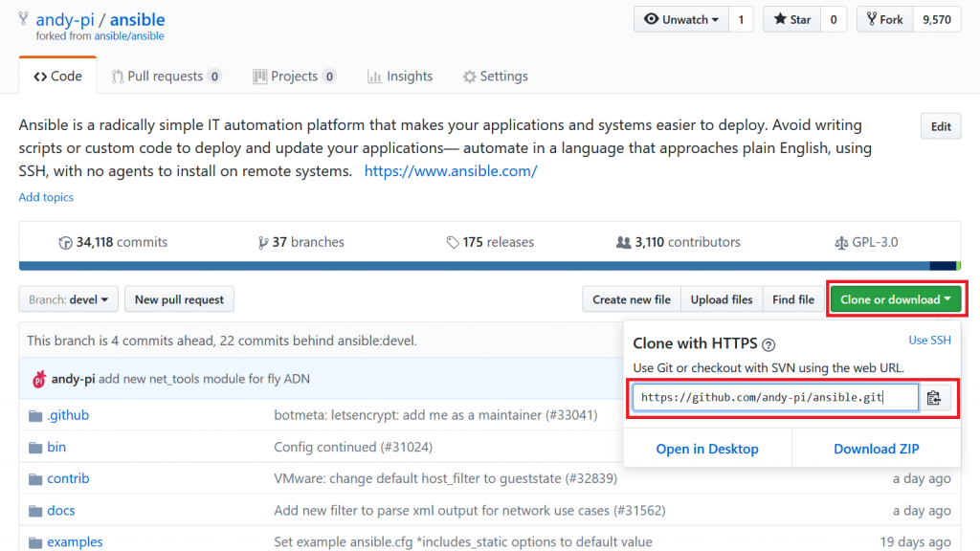Click Upload files button

click(x=722, y=299)
